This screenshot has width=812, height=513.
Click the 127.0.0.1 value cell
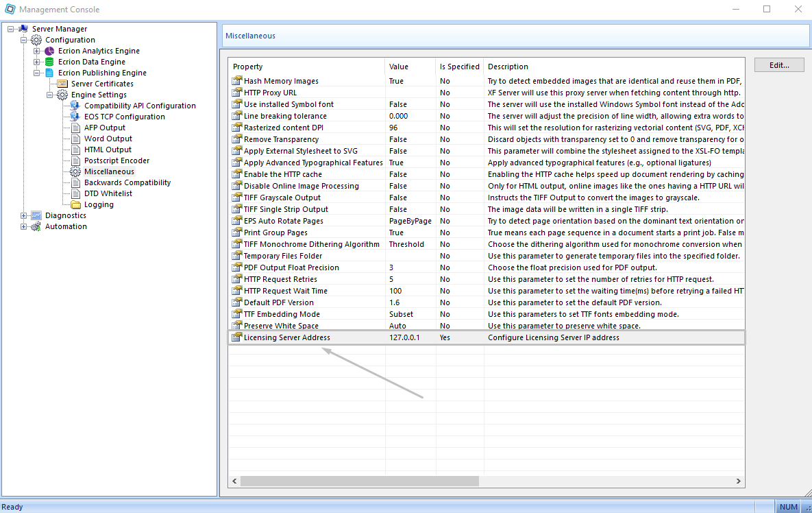click(404, 337)
